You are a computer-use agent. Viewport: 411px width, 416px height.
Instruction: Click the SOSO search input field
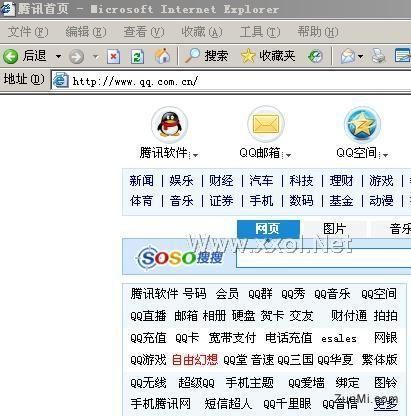(323, 258)
